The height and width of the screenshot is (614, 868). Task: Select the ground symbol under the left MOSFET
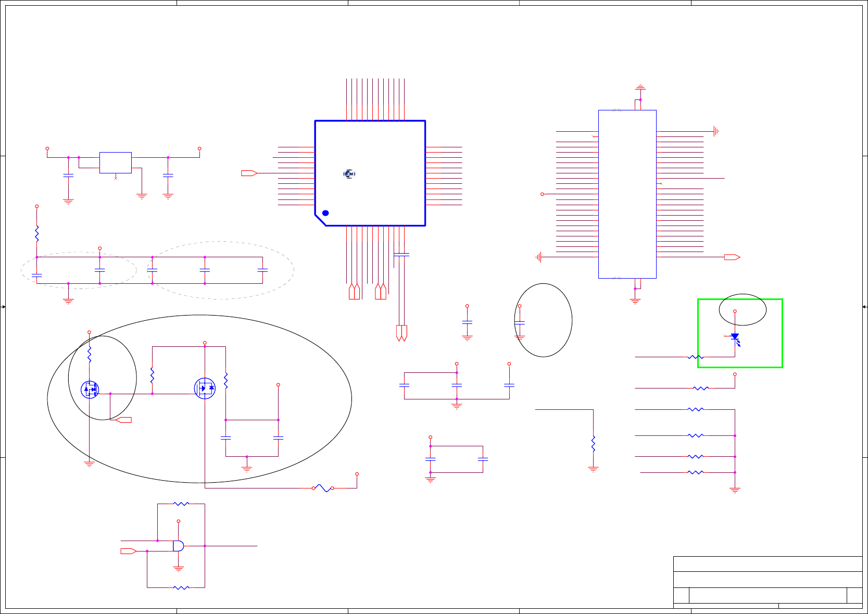tap(90, 463)
